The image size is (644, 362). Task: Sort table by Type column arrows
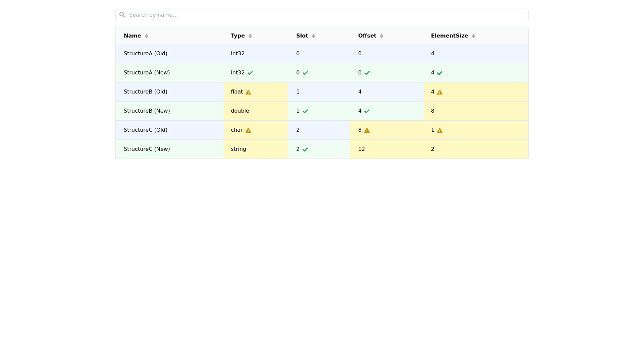click(250, 36)
